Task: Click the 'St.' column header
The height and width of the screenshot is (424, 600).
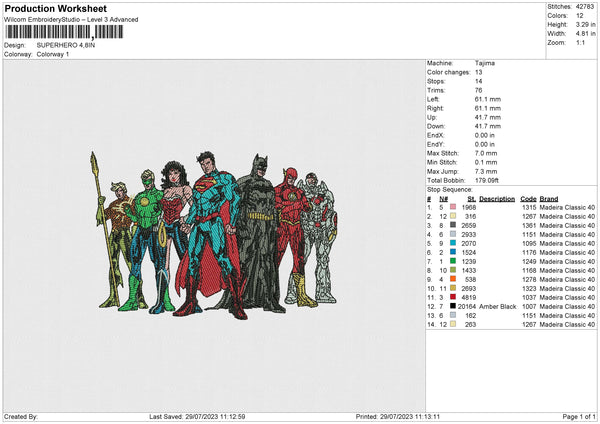Action: tap(472, 199)
